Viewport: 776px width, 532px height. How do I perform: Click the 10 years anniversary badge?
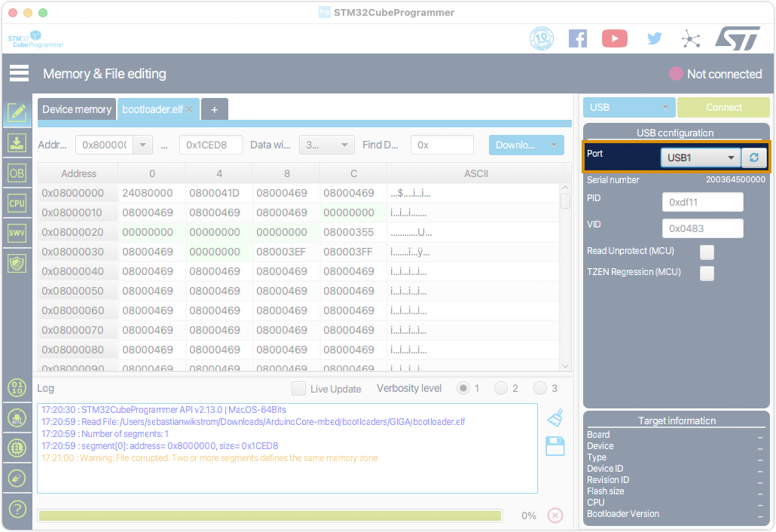(542, 38)
